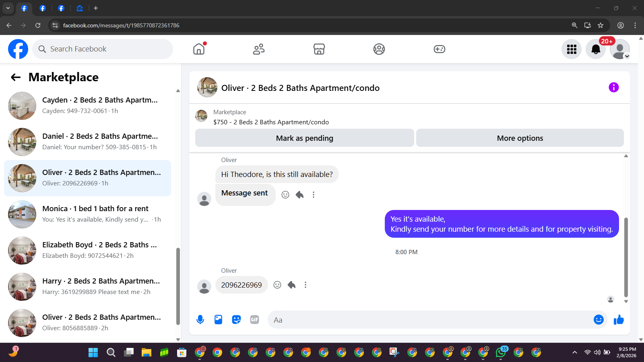Open the Menu grid icon

click(x=572, y=49)
